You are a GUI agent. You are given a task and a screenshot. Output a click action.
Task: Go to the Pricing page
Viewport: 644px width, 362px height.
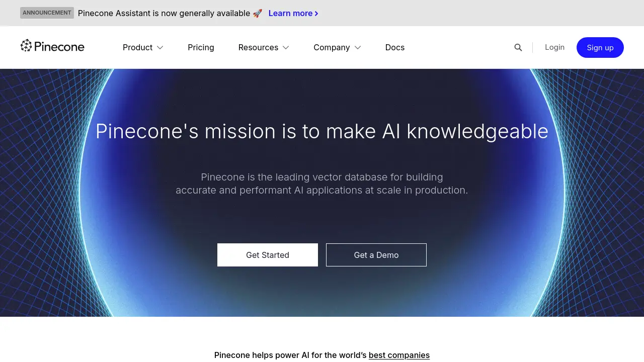coord(201,47)
